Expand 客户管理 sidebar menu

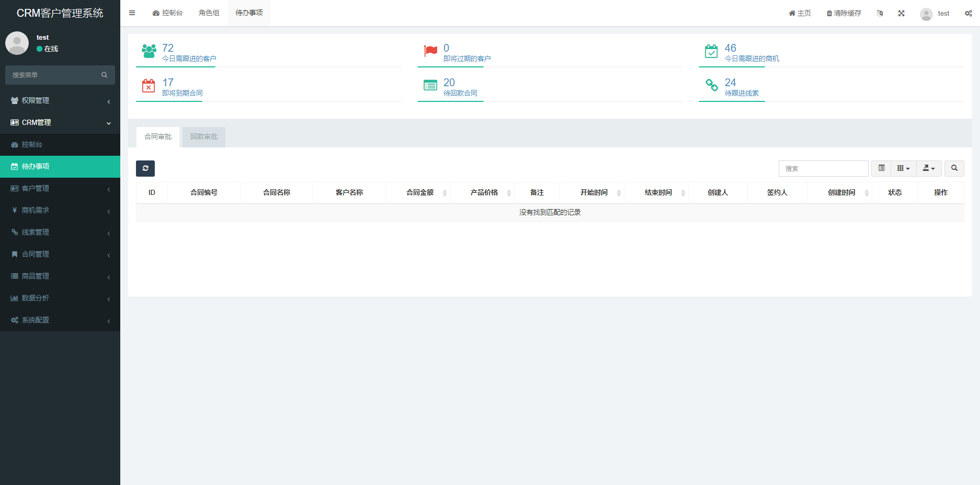(60, 188)
